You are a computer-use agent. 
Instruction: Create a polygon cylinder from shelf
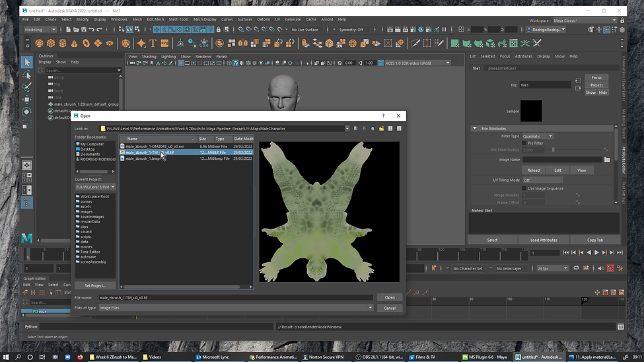pos(63,43)
